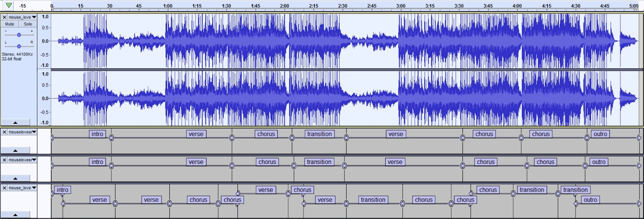Click the gain slider knob of mouse_love

[x=19, y=35]
